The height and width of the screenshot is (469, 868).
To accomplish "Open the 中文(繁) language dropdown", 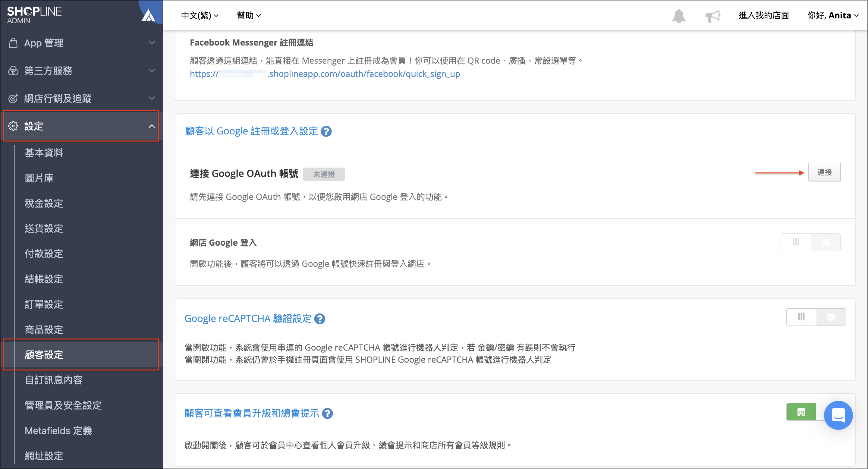I will (x=200, y=15).
